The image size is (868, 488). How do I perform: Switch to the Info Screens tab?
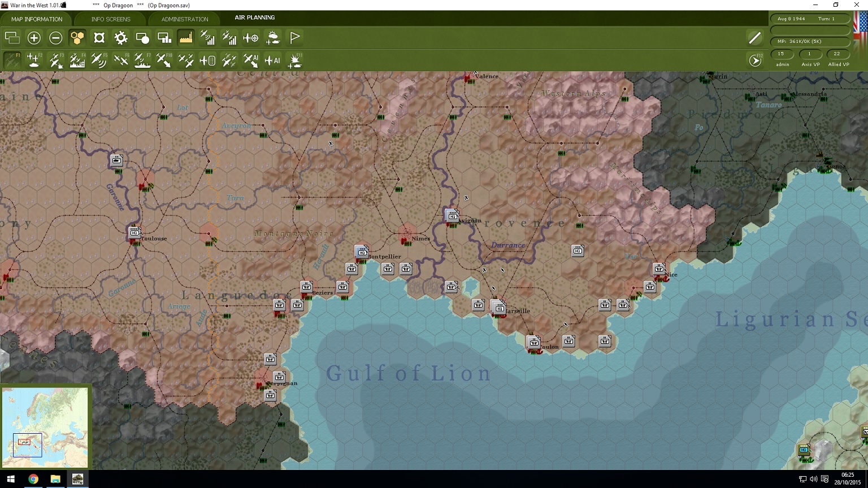pyautogui.click(x=111, y=19)
